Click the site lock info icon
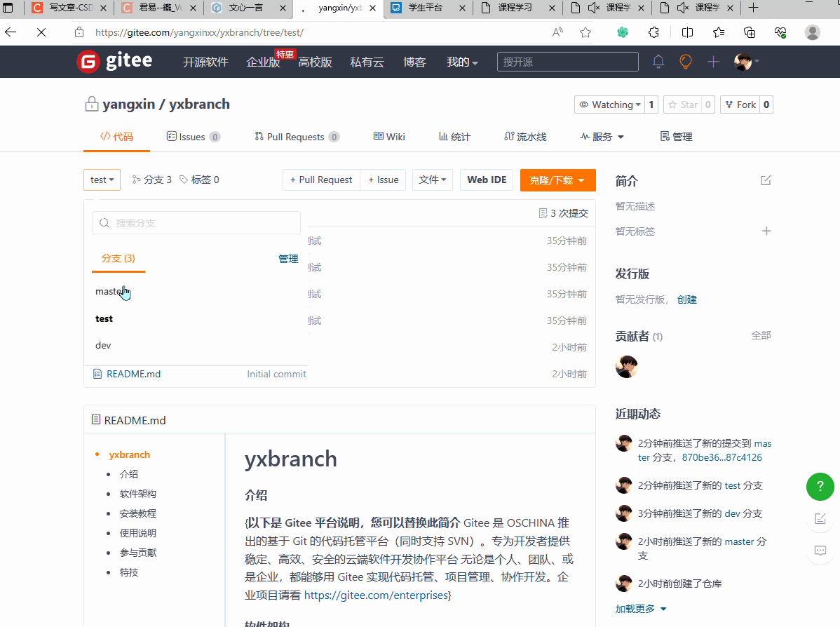 (x=79, y=32)
